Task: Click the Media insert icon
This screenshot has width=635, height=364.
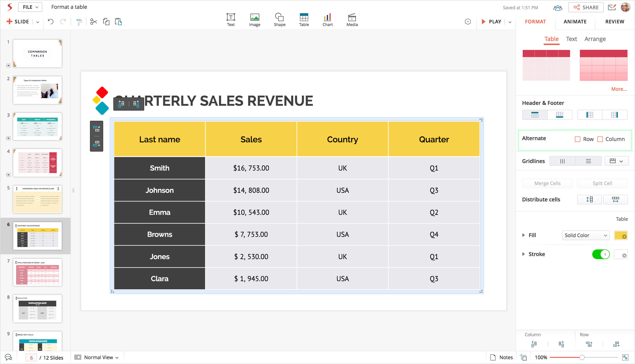Action: pos(352,19)
